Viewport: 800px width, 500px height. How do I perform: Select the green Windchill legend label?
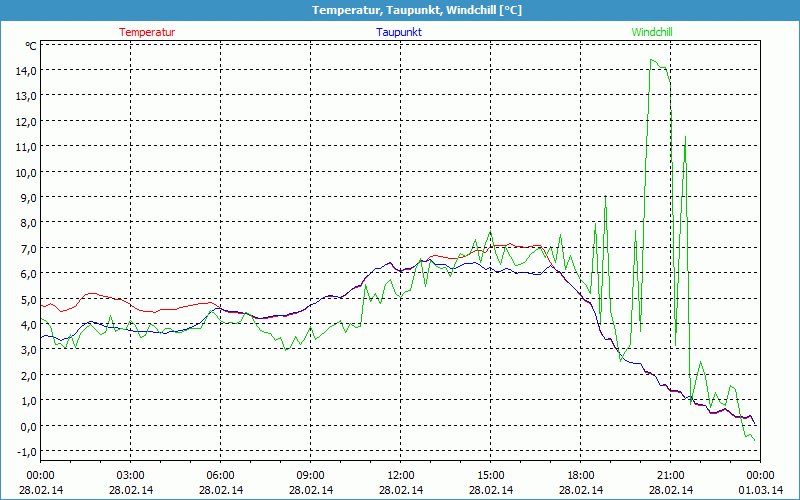tap(652, 32)
